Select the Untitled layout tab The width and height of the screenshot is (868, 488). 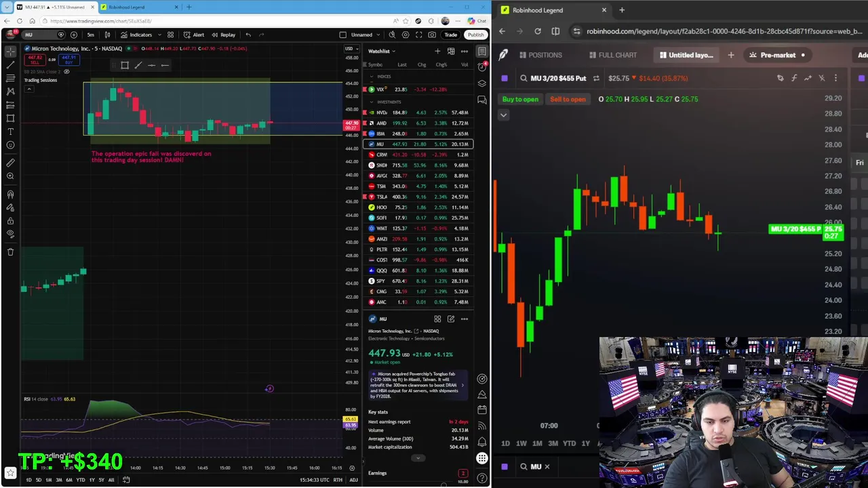[686, 55]
